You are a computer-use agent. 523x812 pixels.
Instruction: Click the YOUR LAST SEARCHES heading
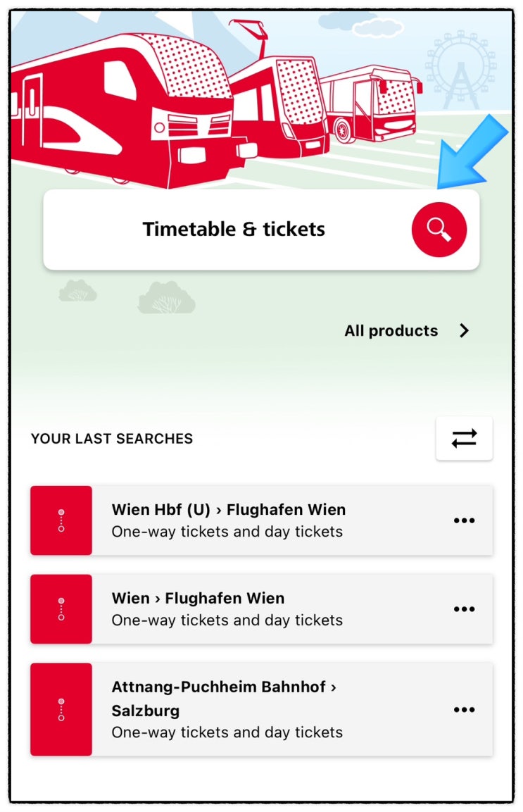tap(112, 439)
